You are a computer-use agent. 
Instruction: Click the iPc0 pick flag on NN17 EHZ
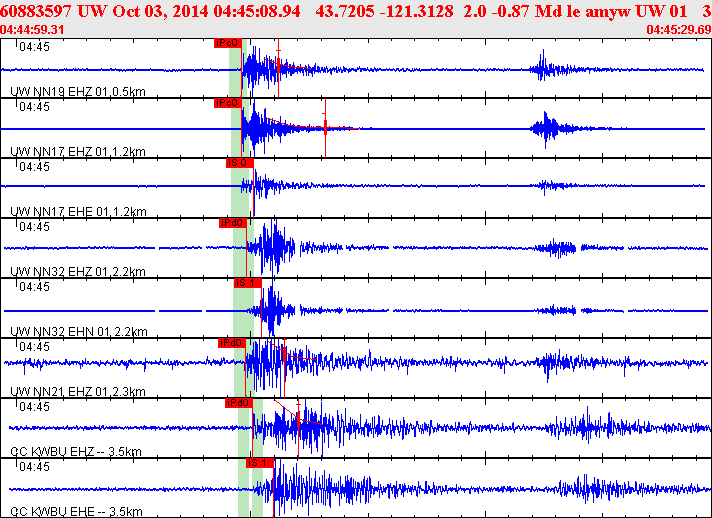tap(227, 103)
